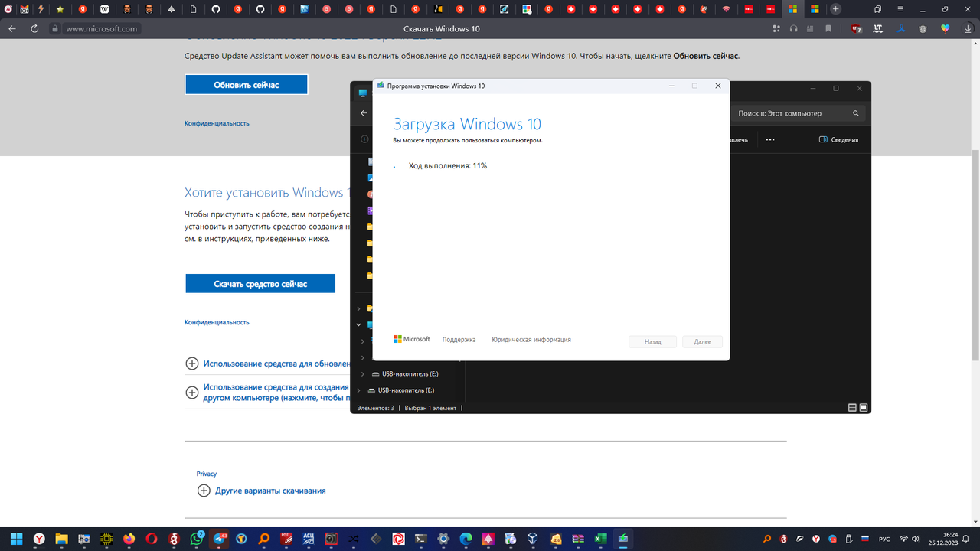Click the headphones read-aloud icon in toolbar
The image size is (980, 551).
(794, 28)
